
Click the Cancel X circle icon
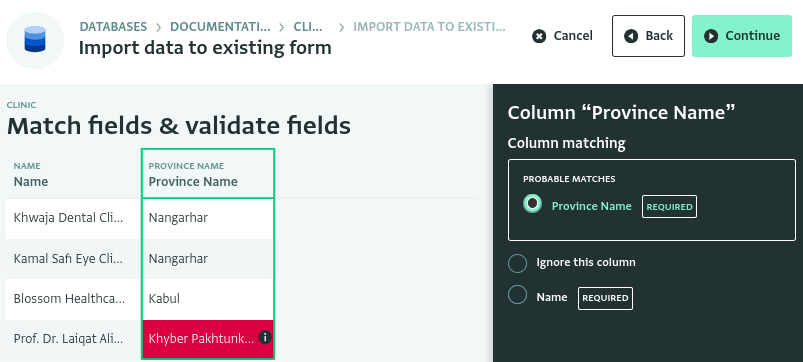pos(539,36)
